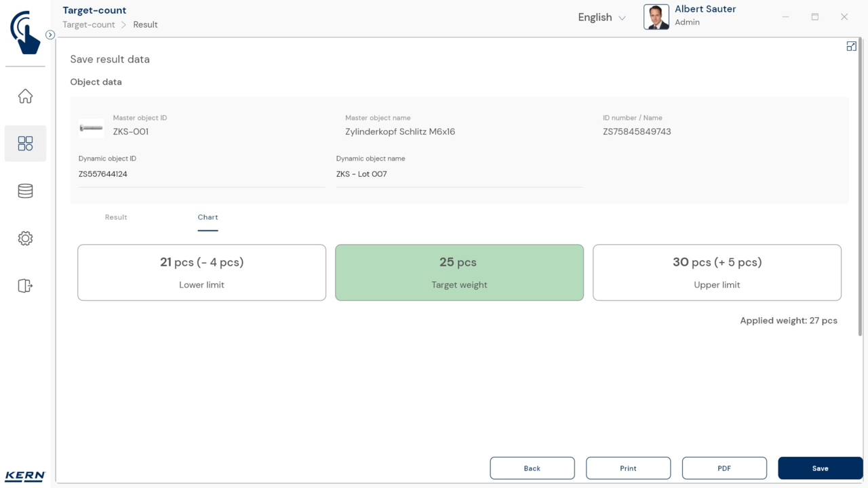Open the Home icon in sidebar
The image size is (868, 488).
[25, 96]
